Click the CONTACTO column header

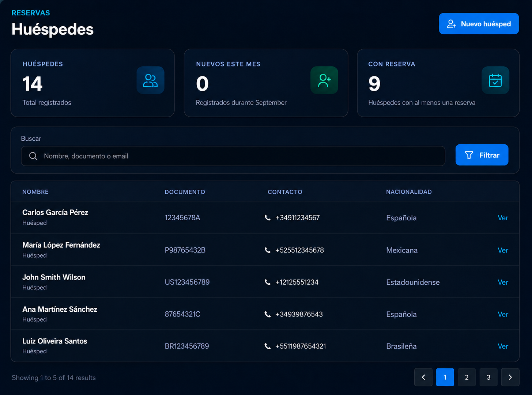285,192
